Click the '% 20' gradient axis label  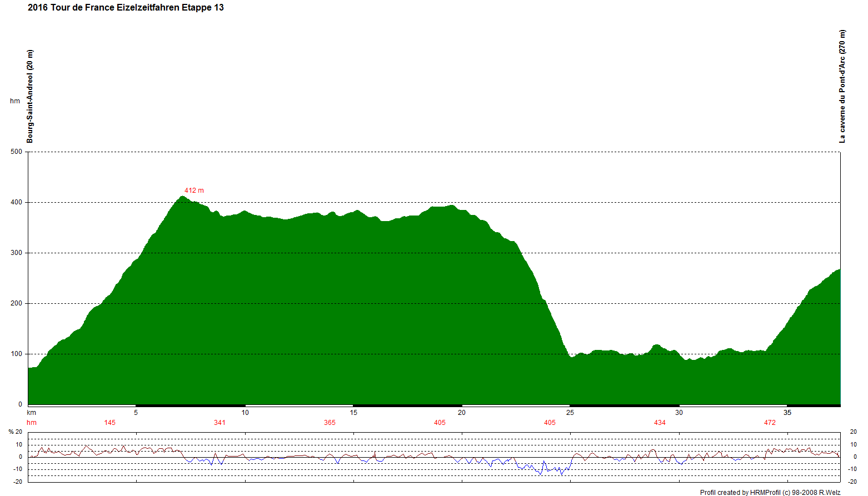[x=16, y=432]
